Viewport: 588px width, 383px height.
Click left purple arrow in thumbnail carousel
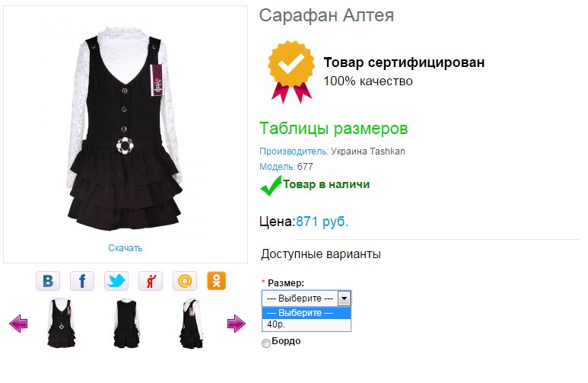pyautogui.click(x=18, y=324)
